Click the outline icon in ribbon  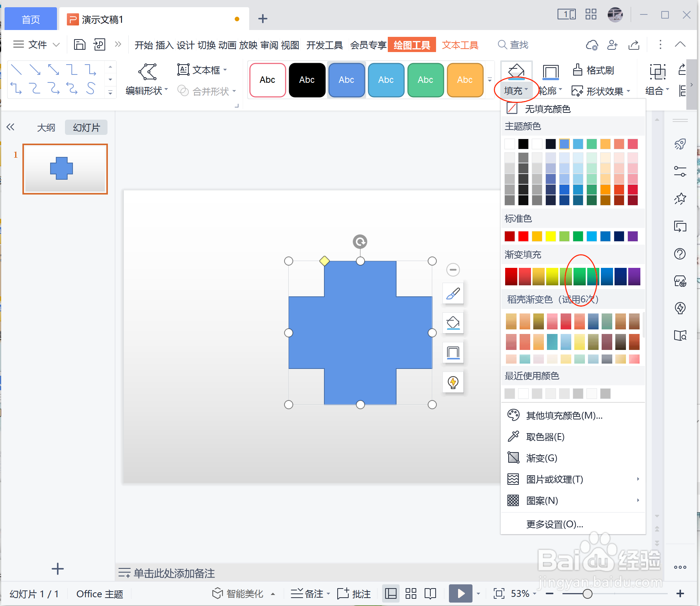pyautogui.click(x=550, y=72)
